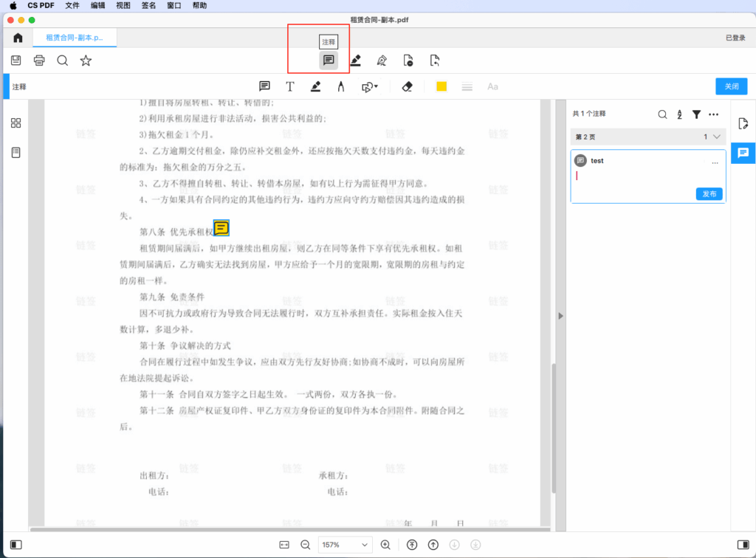Open the Search magnifier in top toolbar
The width and height of the screenshot is (756, 558).
point(62,61)
